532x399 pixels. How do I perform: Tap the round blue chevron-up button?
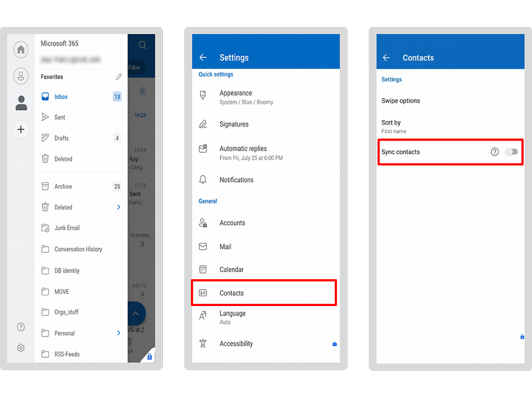coord(137,313)
